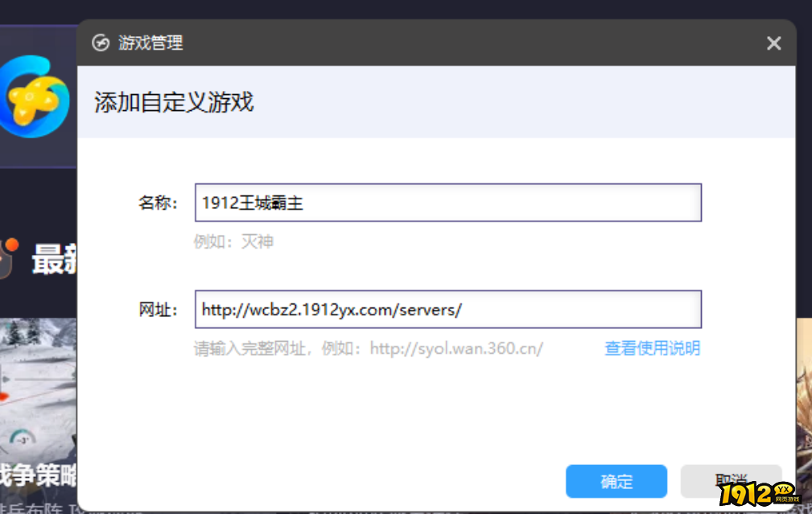Click the 战争策略 game title

[39, 475]
